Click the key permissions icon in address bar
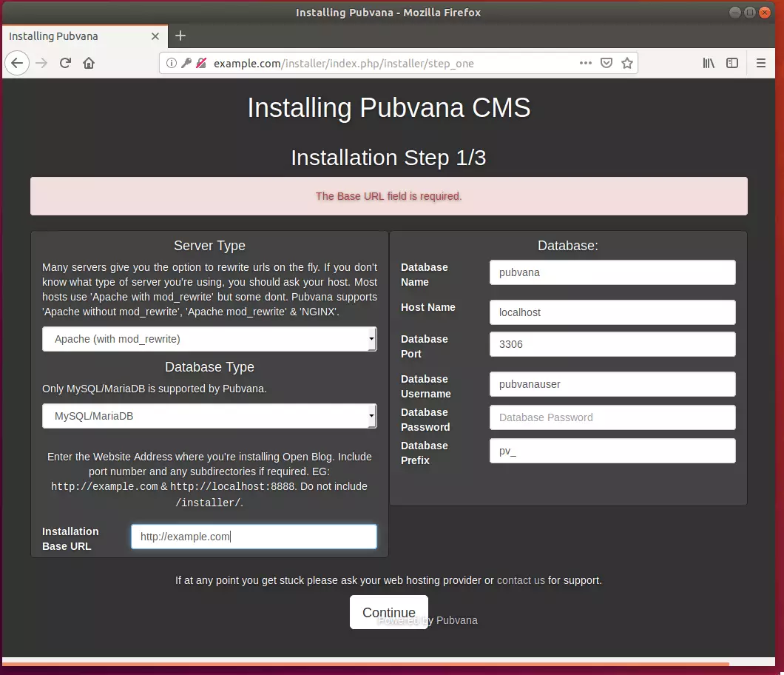Image resolution: width=784 pixels, height=675 pixels. (186, 63)
